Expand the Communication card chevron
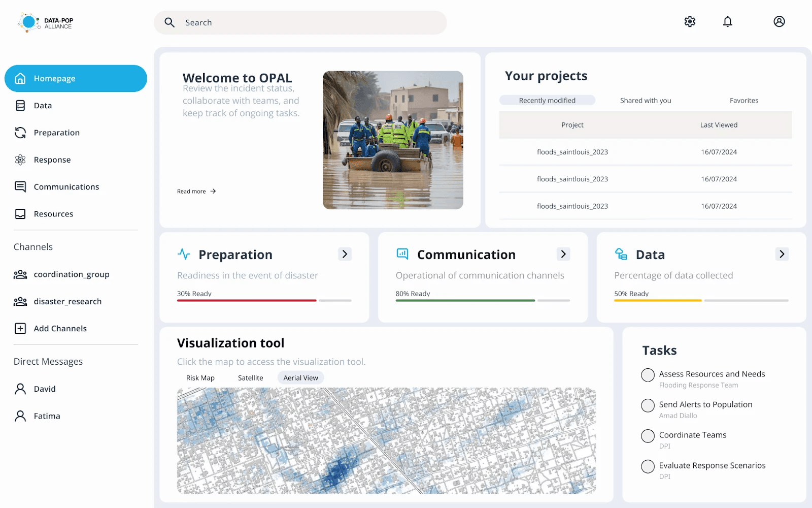The image size is (812, 508). pos(563,254)
